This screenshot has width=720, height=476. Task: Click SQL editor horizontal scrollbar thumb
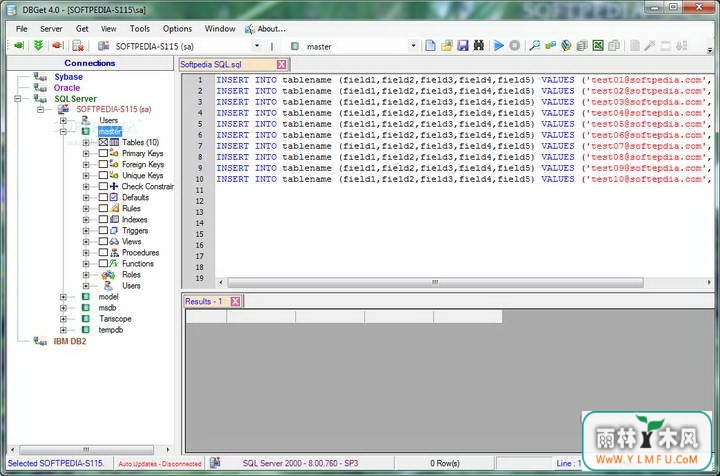435,282
